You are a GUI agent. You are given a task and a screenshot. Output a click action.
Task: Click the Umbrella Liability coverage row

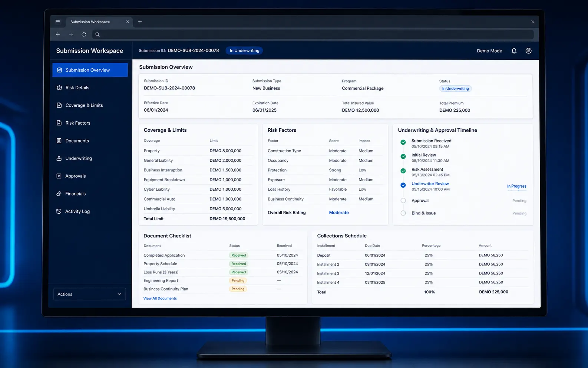198,209
